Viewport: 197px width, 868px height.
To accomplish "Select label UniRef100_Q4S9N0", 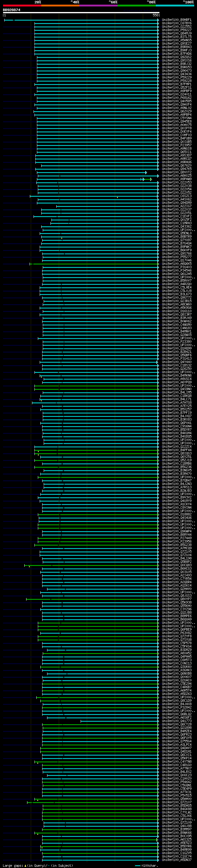I will (176, 389).
